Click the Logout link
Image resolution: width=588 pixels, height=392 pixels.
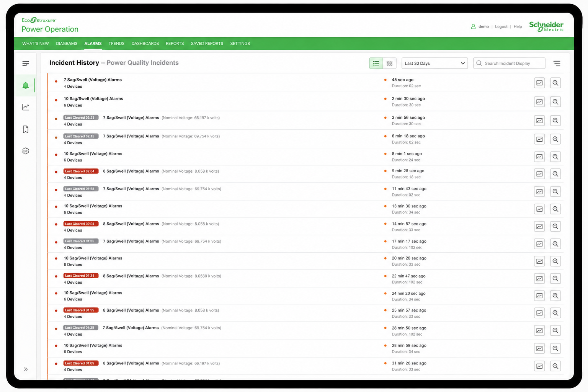pos(501,27)
